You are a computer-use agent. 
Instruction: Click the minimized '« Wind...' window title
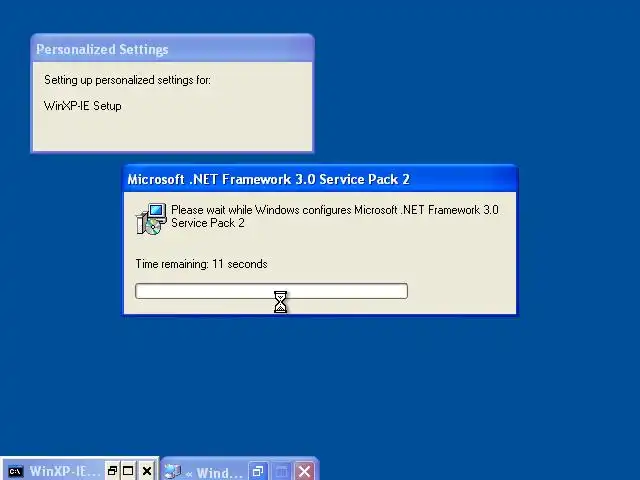(214, 473)
